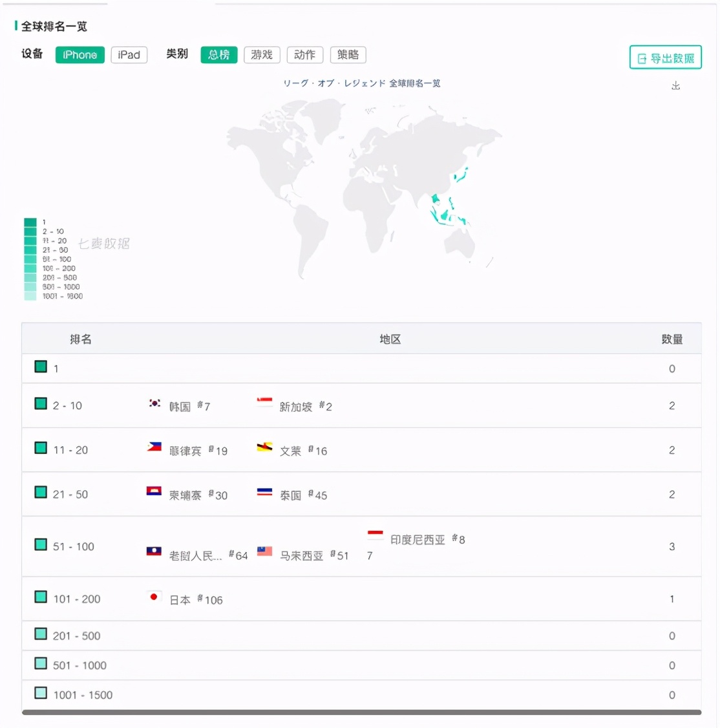Click the map chart title text
Viewport: 720px width, 728px height.
point(362,83)
